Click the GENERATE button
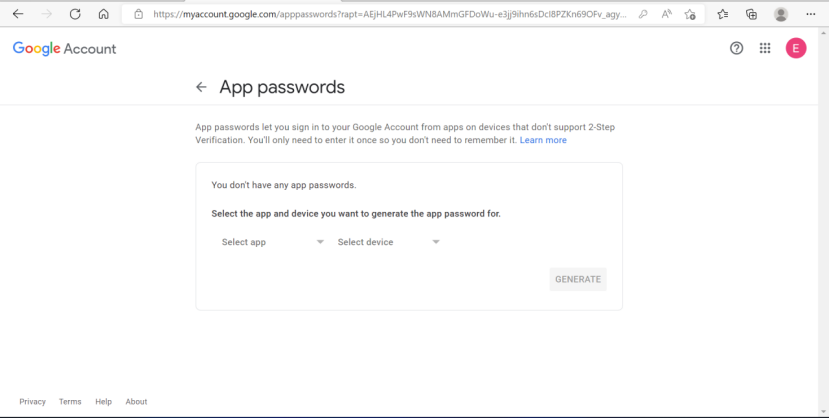The height and width of the screenshot is (418, 830). point(578,279)
